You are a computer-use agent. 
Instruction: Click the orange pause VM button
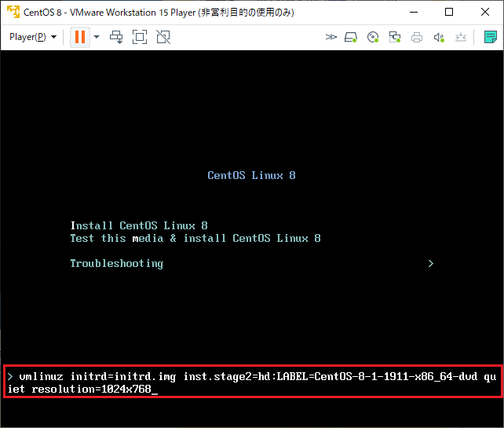tap(80, 37)
